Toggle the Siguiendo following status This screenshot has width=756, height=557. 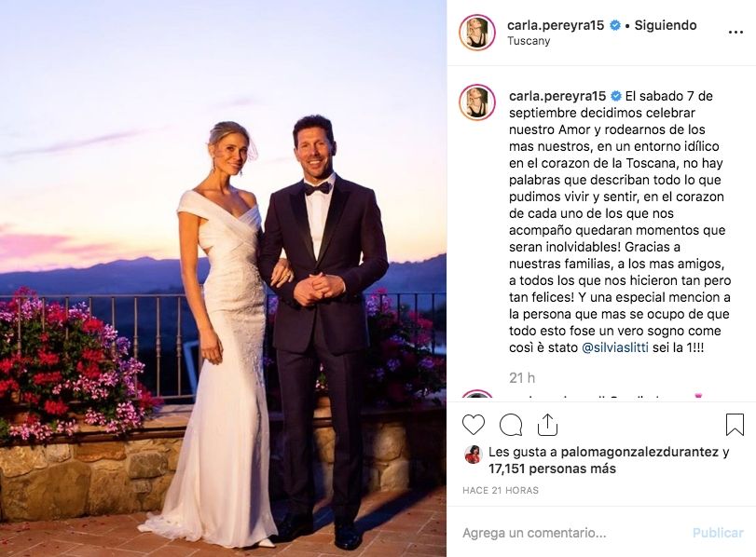[x=666, y=25]
